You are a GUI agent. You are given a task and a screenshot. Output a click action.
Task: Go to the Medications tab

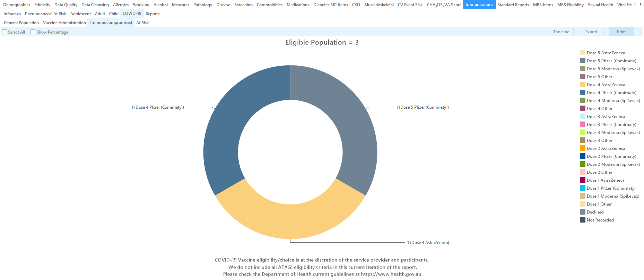click(x=298, y=5)
